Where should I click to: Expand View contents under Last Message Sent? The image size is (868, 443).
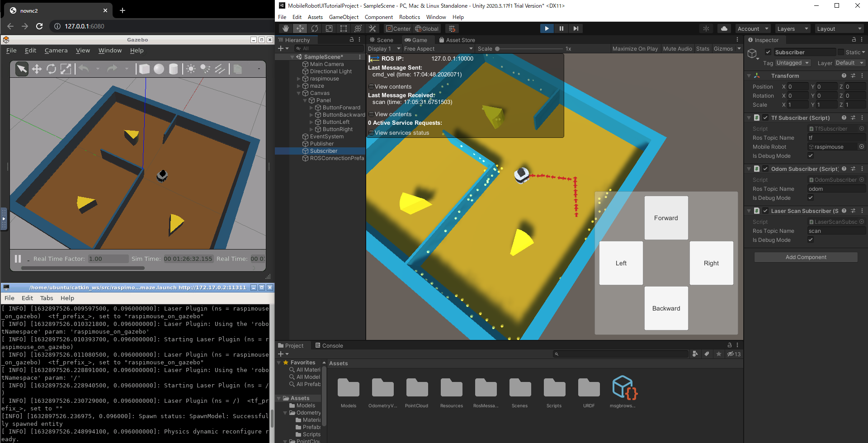[390, 86]
